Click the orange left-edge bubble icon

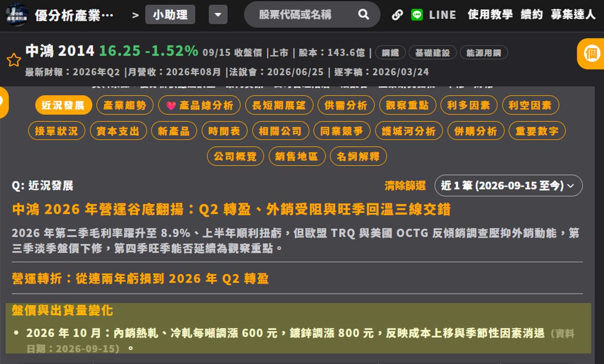[x=3, y=102]
